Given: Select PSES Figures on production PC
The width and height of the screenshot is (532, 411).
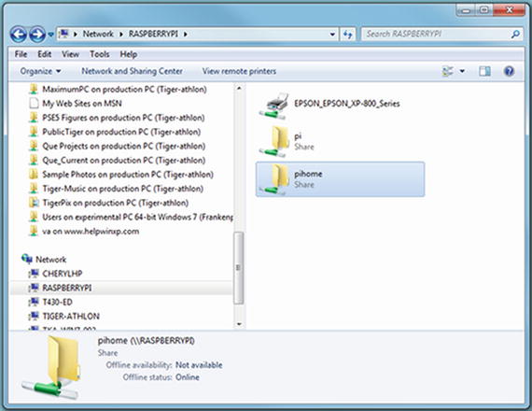Looking at the screenshot, I should 123,118.
